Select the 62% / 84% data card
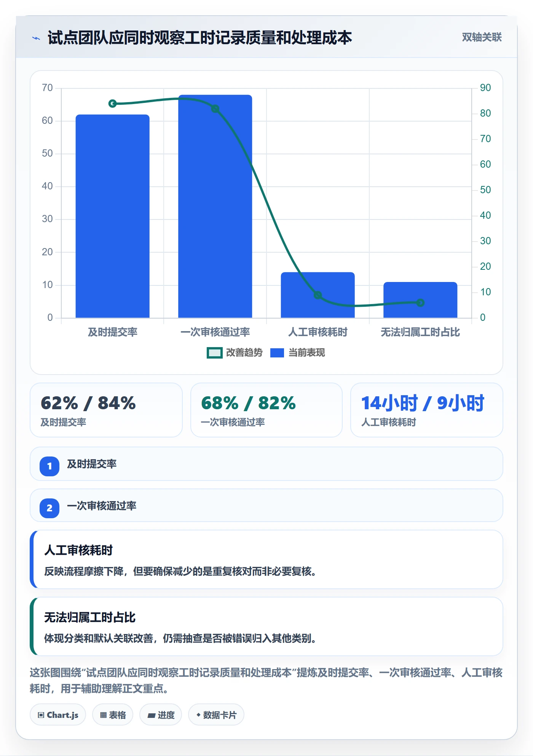This screenshot has height=756, width=533. click(106, 410)
